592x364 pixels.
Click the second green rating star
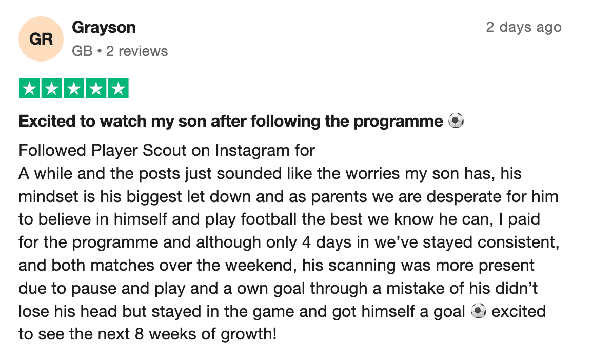pos(52,88)
